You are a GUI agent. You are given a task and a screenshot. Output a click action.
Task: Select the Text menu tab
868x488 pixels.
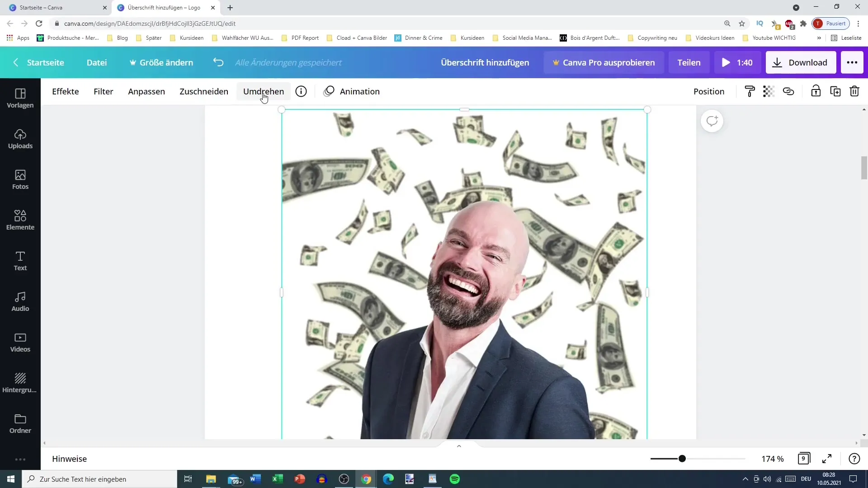pyautogui.click(x=20, y=260)
